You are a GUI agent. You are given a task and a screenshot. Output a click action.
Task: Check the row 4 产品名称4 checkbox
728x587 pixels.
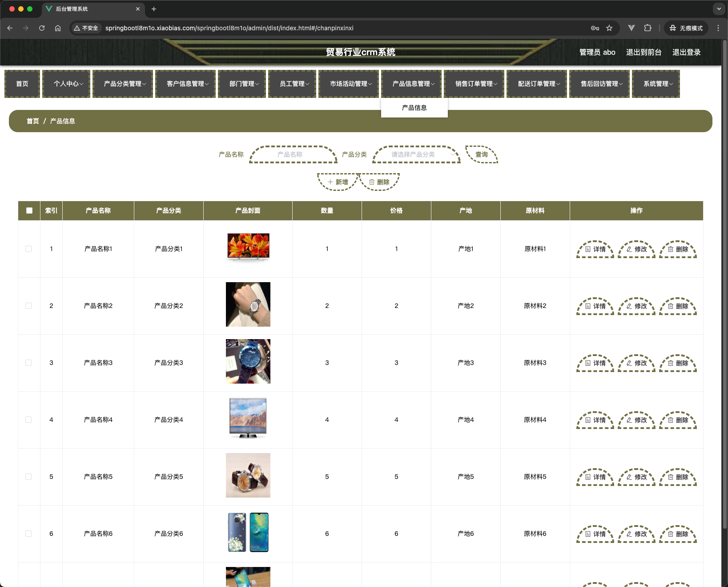[28, 420]
